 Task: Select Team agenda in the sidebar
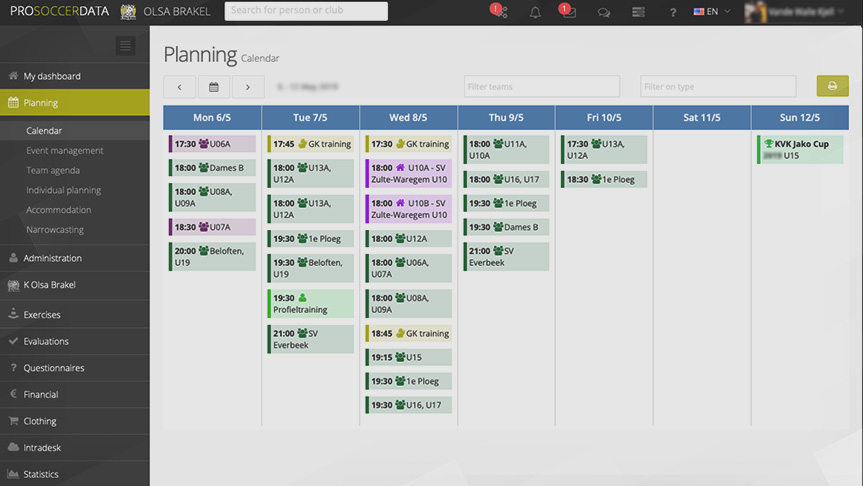pyautogui.click(x=53, y=170)
